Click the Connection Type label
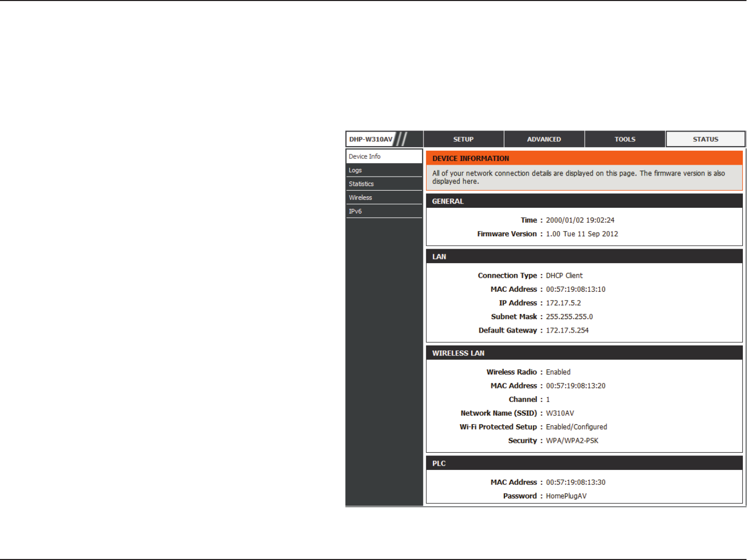This screenshot has height=560, width=747. tap(508, 276)
